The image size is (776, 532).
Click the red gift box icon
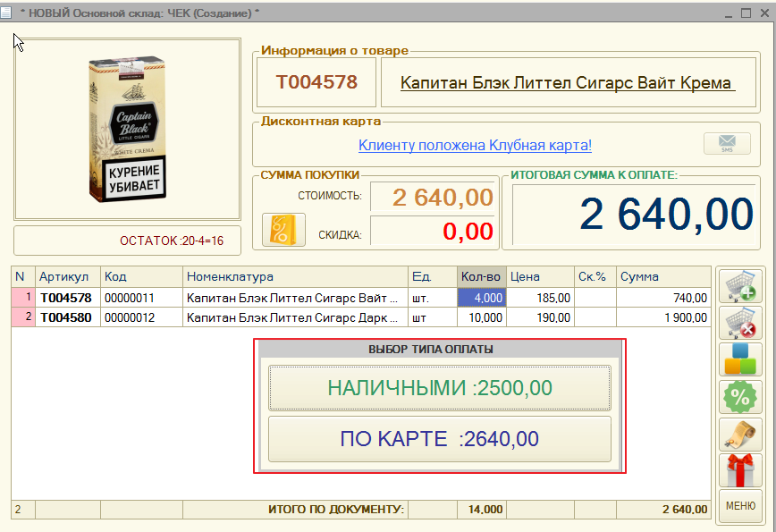click(740, 470)
